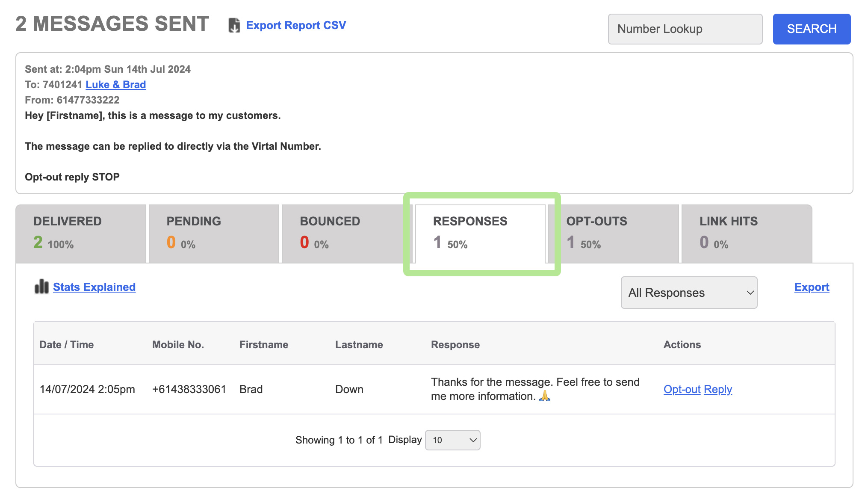868x503 pixels.
Task: Click the CSV export file icon
Action: [234, 25]
